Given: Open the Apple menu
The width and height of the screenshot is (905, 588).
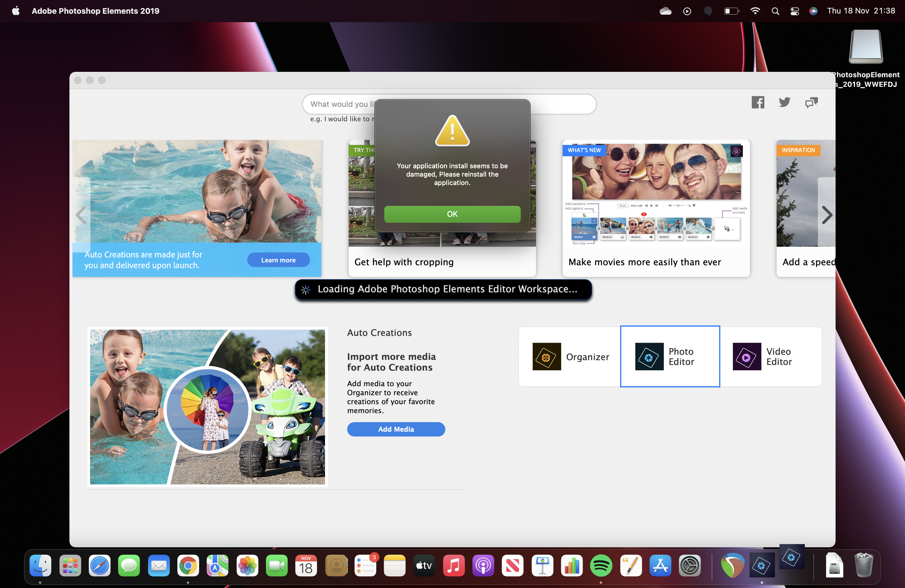Looking at the screenshot, I should pos(16,11).
